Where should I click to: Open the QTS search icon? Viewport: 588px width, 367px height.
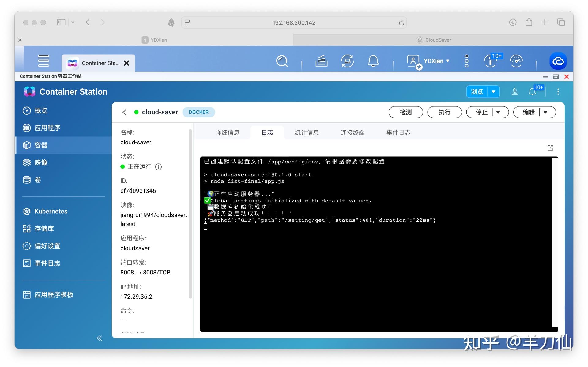282,61
